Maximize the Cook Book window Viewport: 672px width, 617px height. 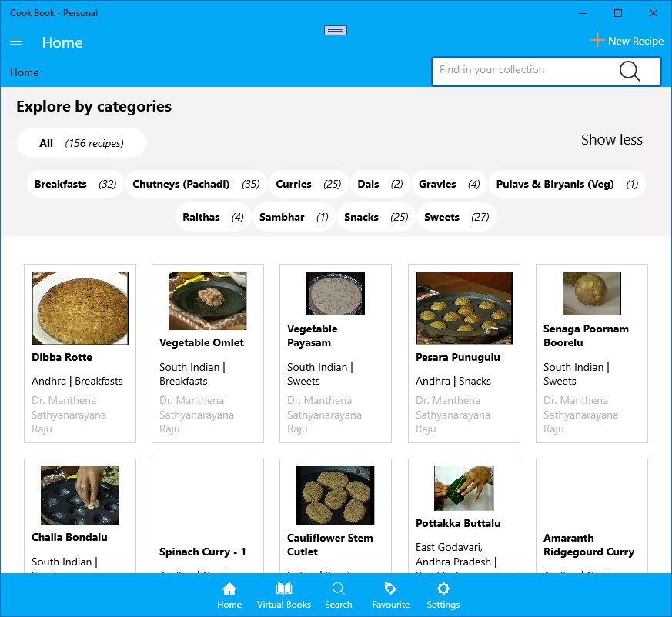[x=618, y=13]
